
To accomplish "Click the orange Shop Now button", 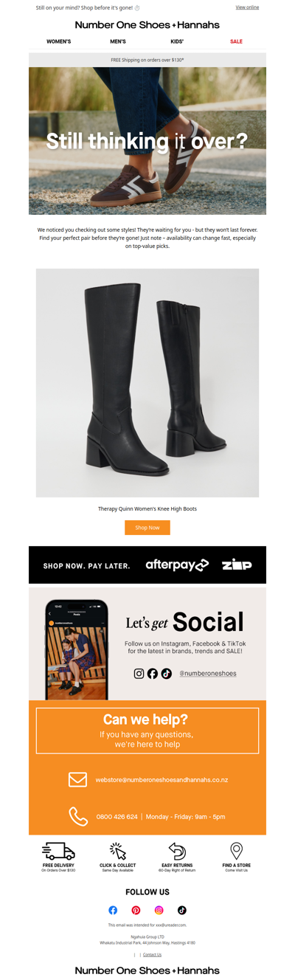I will click(147, 528).
